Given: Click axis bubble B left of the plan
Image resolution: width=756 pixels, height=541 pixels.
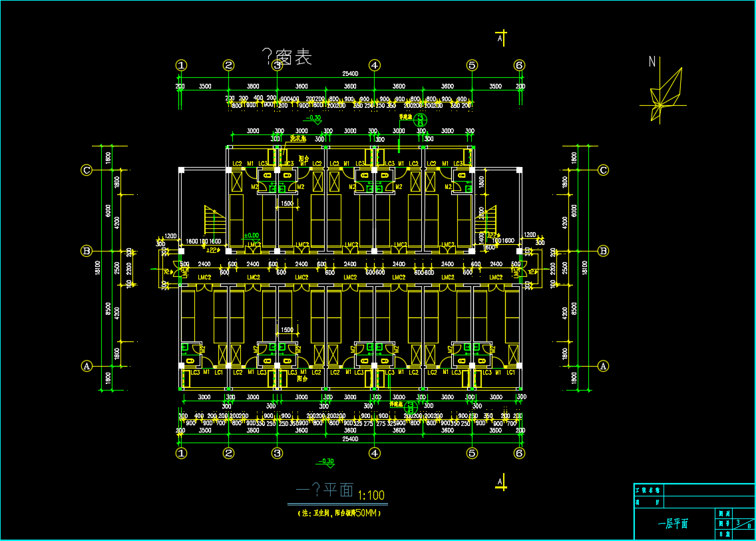Looking at the screenshot, I should coord(87,251).
